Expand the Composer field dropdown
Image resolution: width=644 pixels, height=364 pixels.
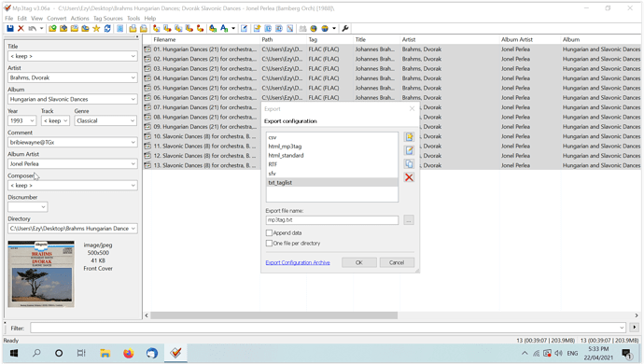133,186
